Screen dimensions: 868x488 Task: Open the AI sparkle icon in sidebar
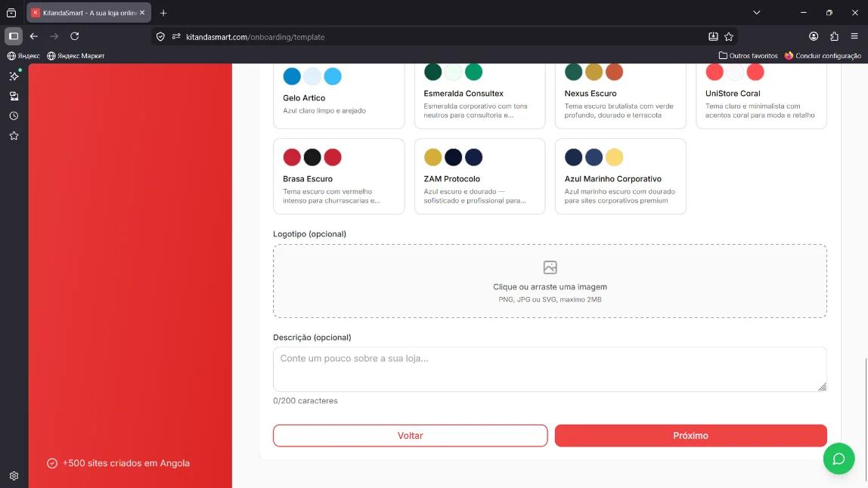14,76
